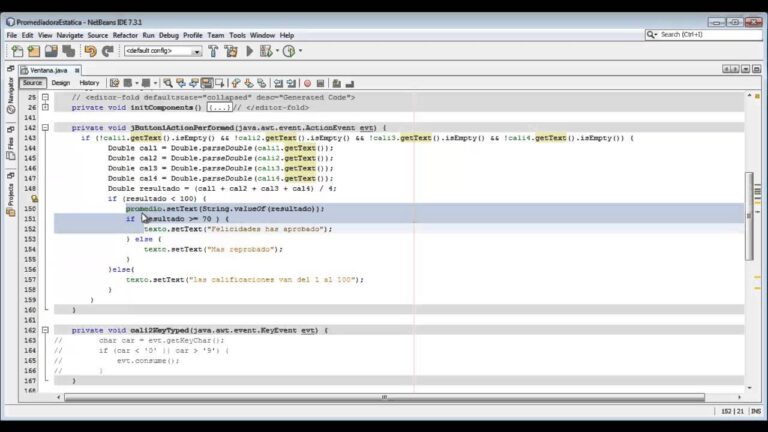Collapse the jButton1ActionPerformed method fold
The height and width of the screenshot is (432, 768).
pyautogui.click(x=45, y=128)
